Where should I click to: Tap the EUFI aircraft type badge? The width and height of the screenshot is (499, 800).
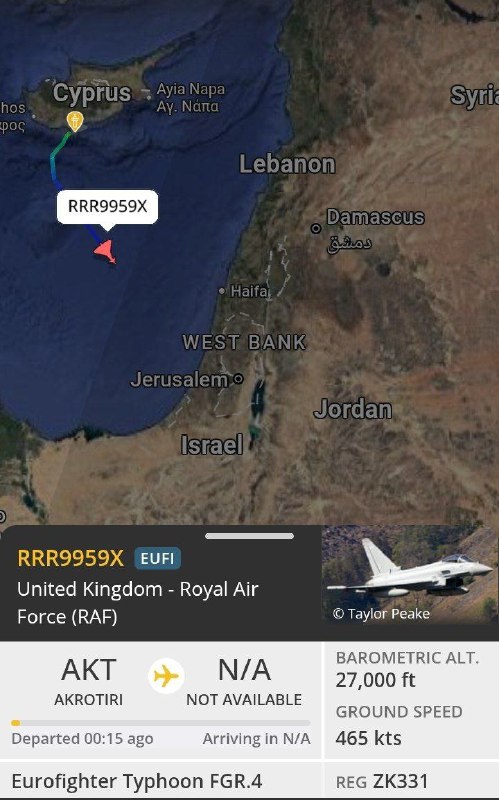click(157, 558)
